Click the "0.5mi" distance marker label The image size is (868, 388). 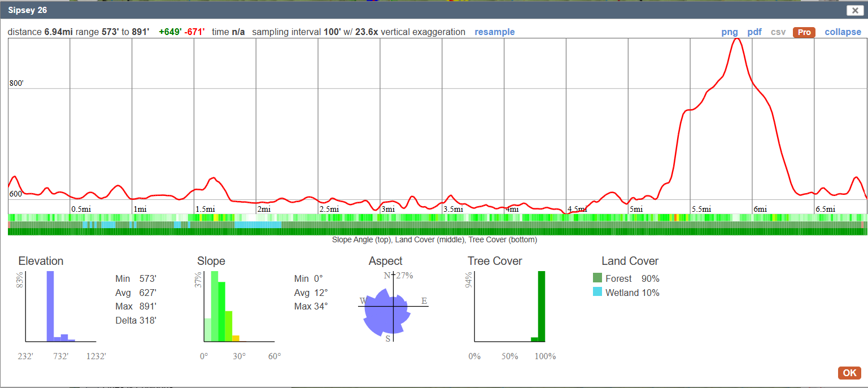pyautogui.click(x=81, y=209)
